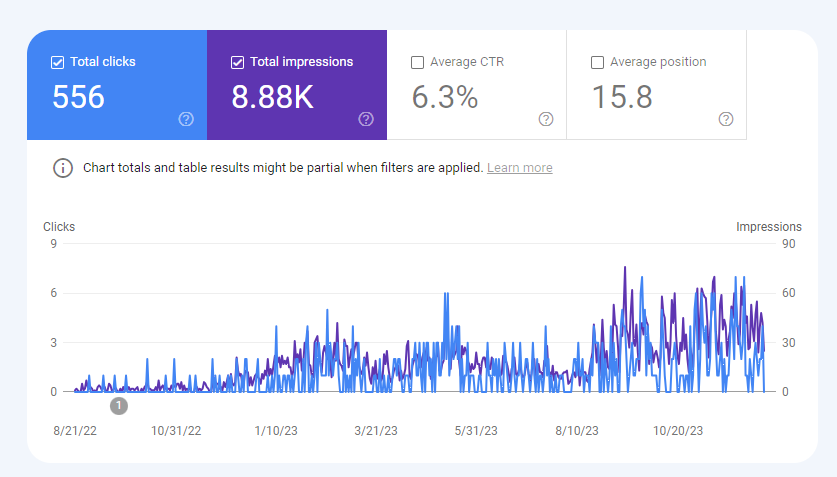The height and width of the screenshot is (477, 837).
Task: Click the 60 impressions axis value
Action: (788, 293)
